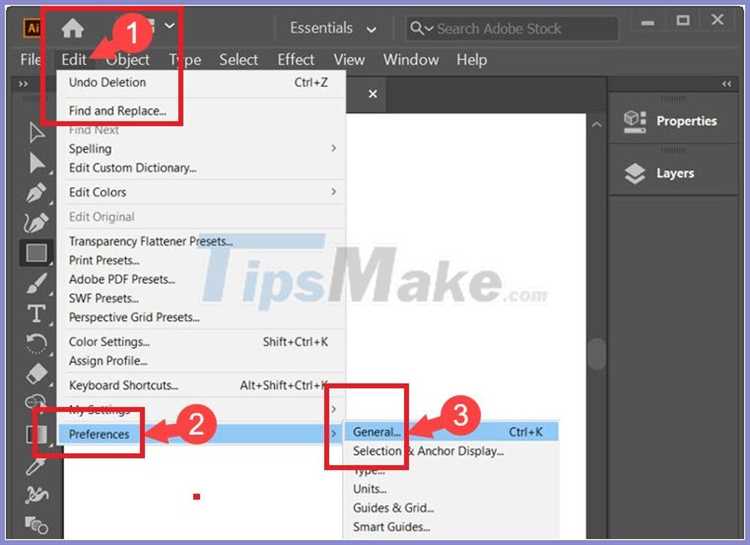Open the Edit menu
Screen dimensions: 750x545
click(x=74, y=59)
